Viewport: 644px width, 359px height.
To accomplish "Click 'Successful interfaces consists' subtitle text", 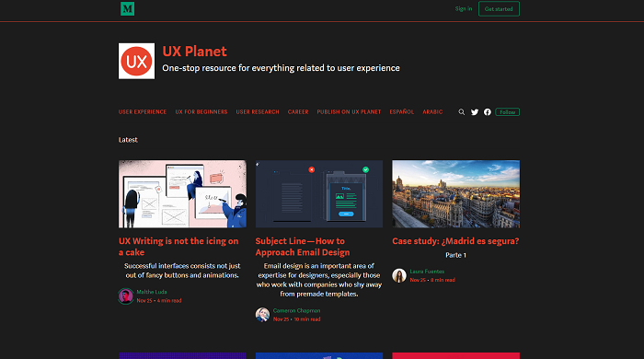I will coord(182,271).
